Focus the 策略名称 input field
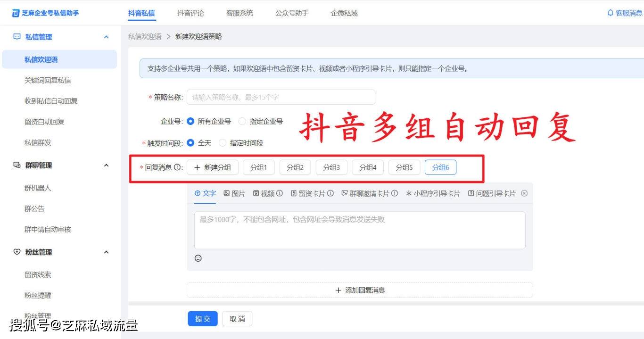The width and height of the screenshot is (644, 339). pyautogui.click(x=281, y=97)
